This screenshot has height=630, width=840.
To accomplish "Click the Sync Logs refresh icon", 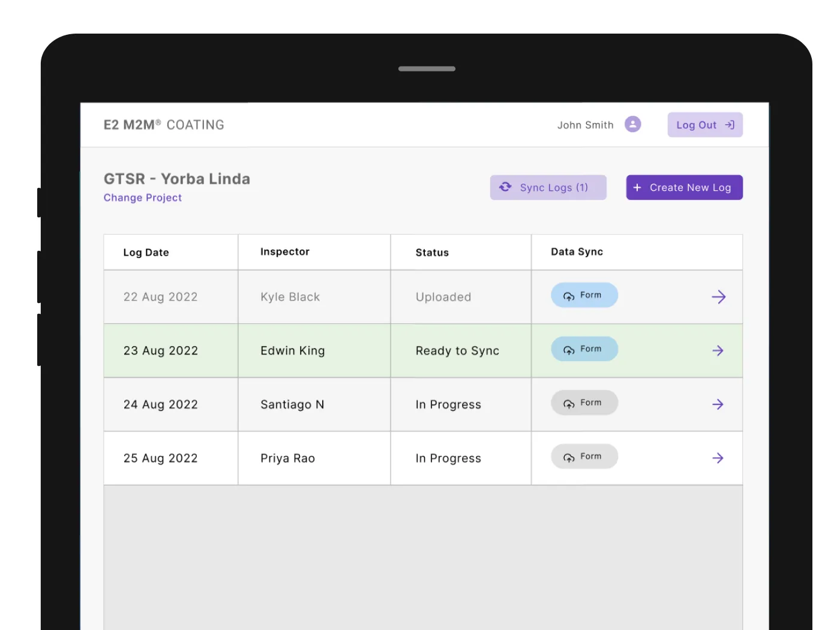I will pos(505,187).
